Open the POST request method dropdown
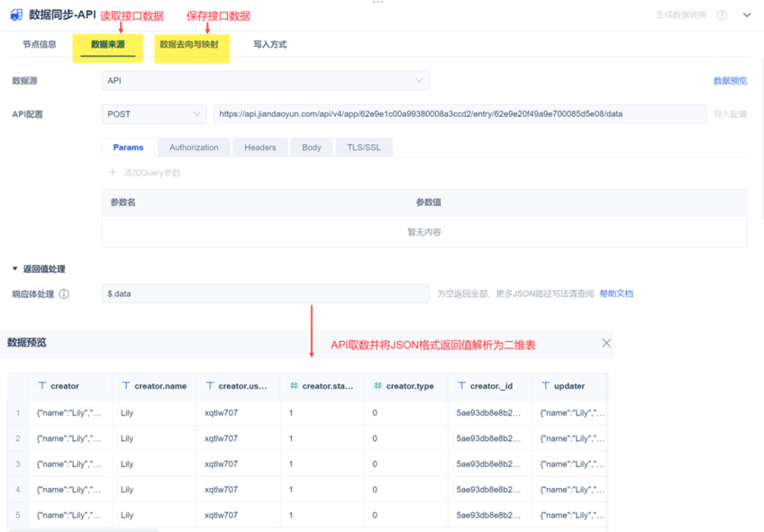Viewport: 764px width, 532px height. 154,114
